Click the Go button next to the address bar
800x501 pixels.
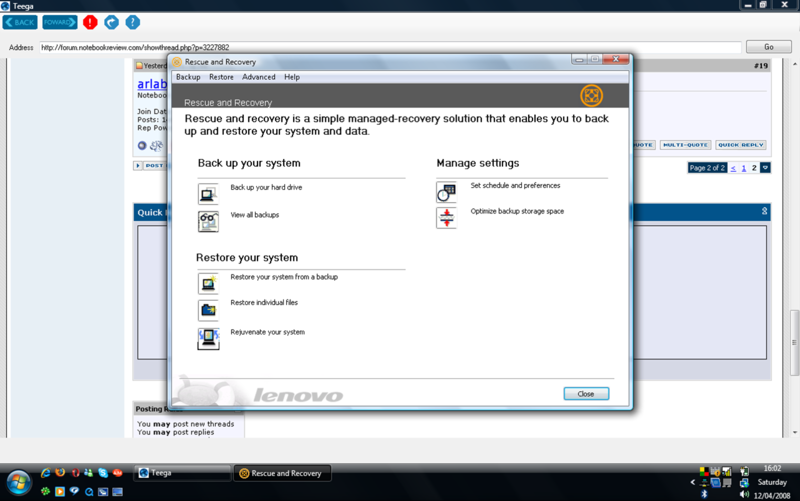(x=768, y=47)
